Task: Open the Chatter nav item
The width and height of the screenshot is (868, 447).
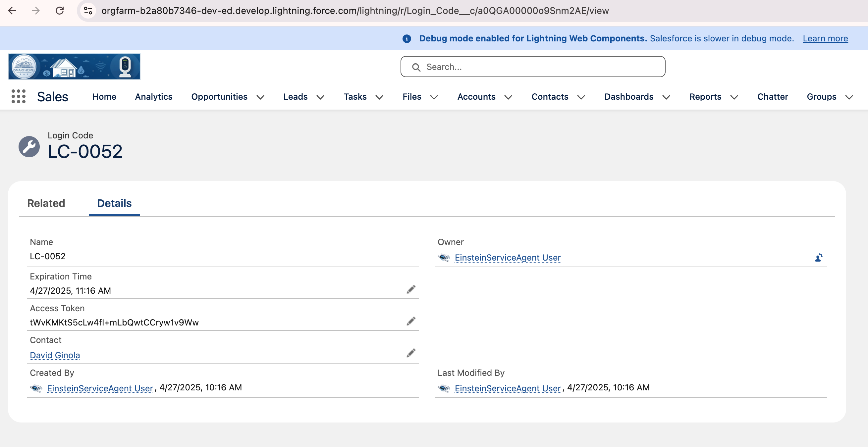Action: 772,97
